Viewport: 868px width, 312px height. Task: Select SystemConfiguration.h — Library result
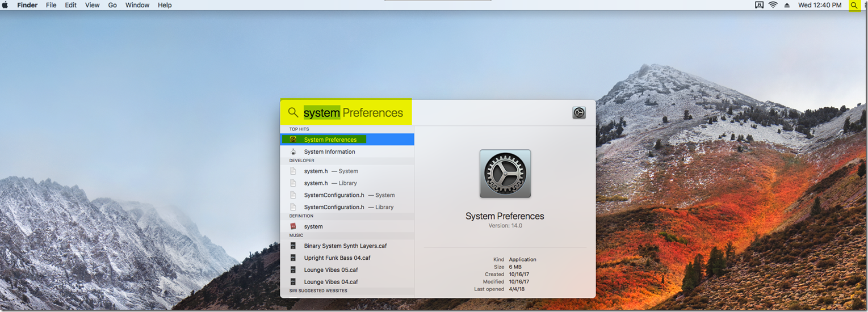pos(347,207)
